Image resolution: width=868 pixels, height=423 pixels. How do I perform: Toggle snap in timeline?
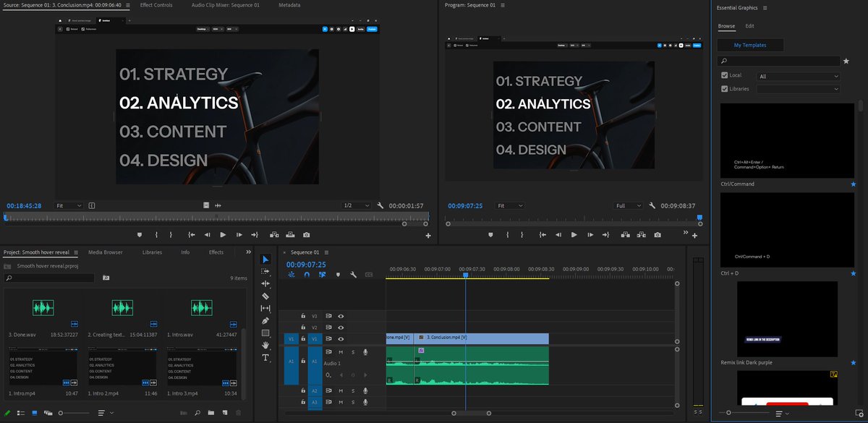point(307,275)
